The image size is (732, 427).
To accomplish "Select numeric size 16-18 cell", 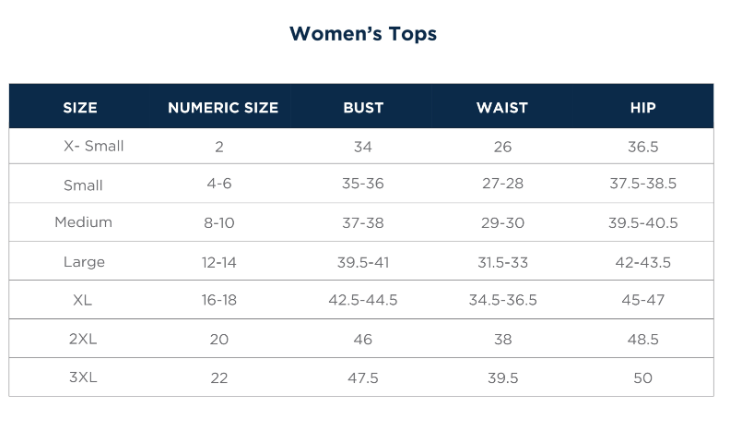I will pyautogui.click(x=219, y=300).
